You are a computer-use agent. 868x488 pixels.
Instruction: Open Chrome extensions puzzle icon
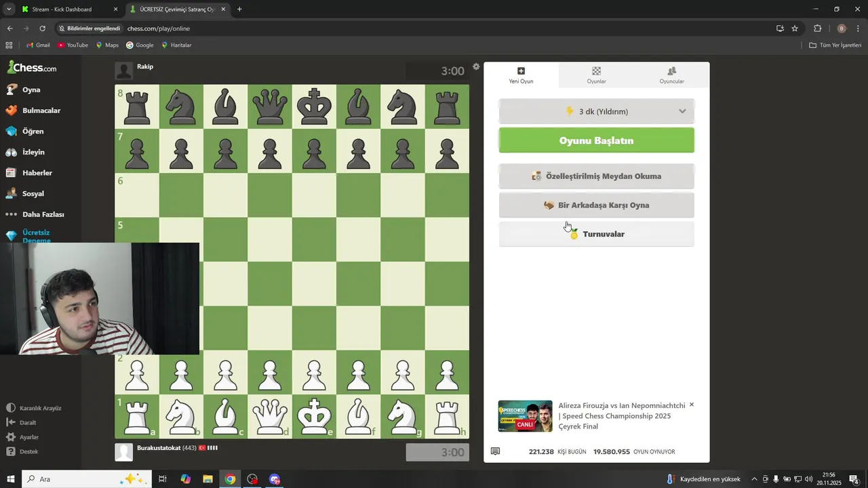pyautogui.click(x=817, y=28)
